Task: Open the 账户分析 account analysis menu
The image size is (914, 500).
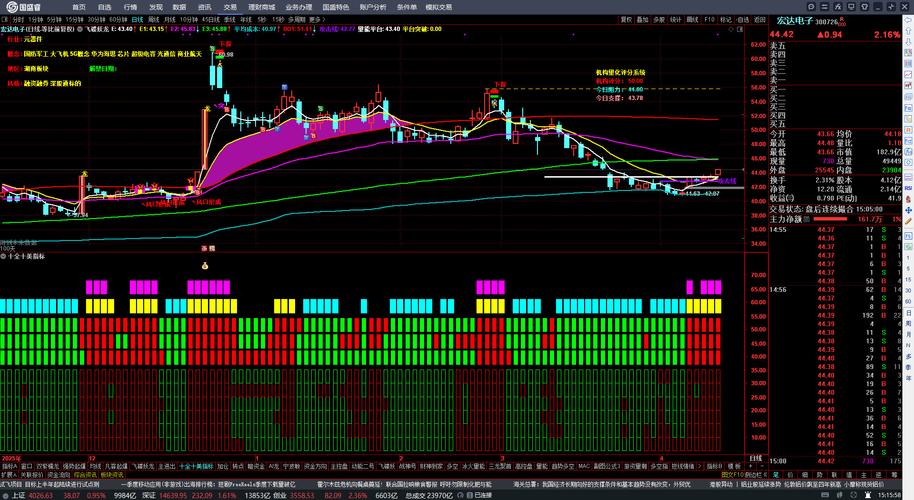Action: 373,7
